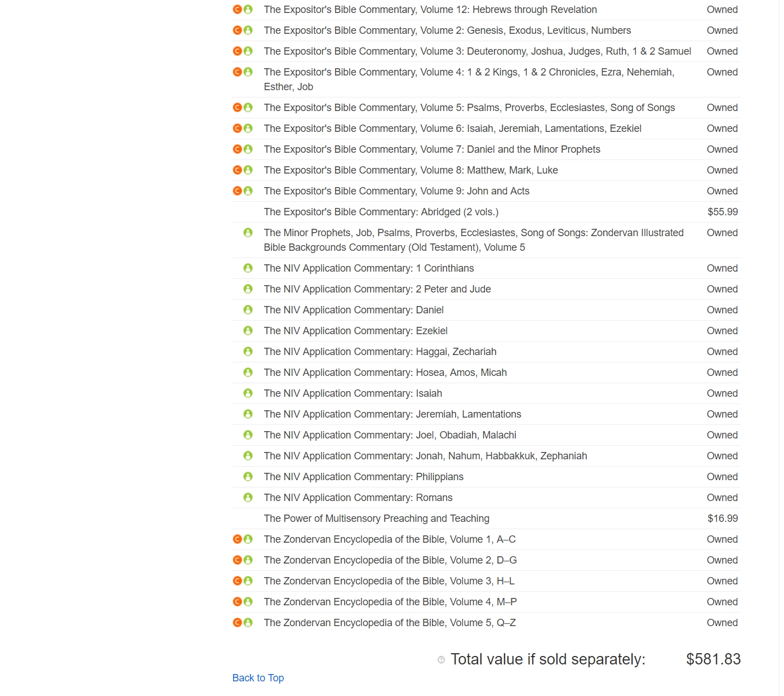Click the green icon beside Zondervan Illustrated Backgrounds Volume 5
Viewport: 784px width, 696px height.
coord(248,233)
